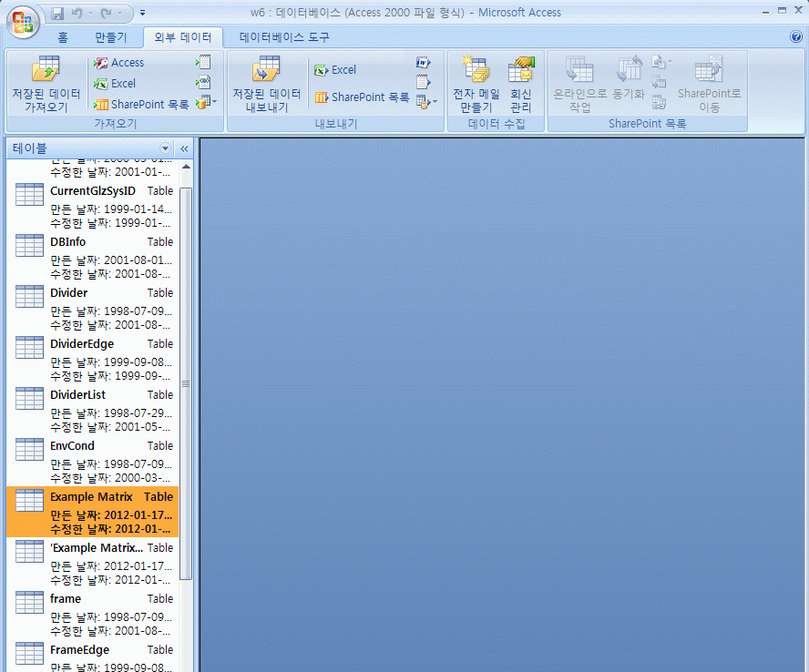Image resolution: width=809 pixels, height=672 pixels.
Task: Import from an Access database
Action: [x=118, y=63]
